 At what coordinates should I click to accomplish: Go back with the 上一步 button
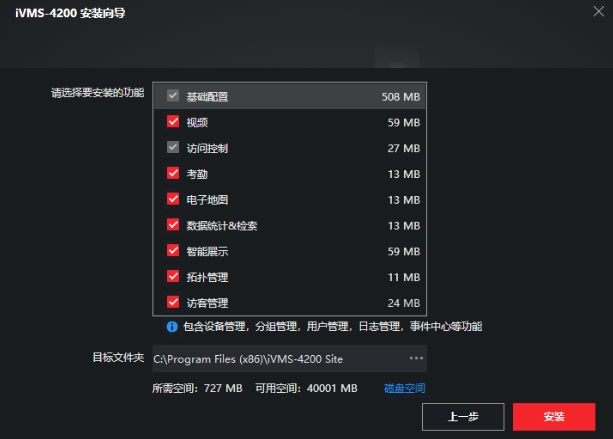click(463, 417)
